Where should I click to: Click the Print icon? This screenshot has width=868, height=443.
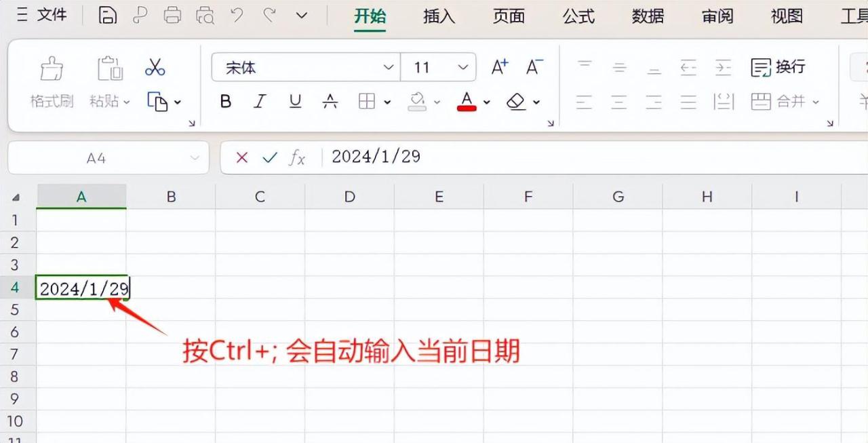coord(173,15)
